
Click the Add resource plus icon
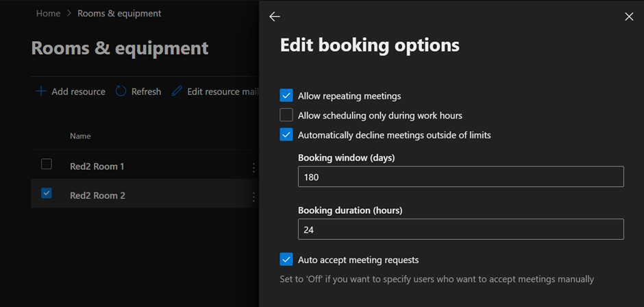click(x=41, y=91)
